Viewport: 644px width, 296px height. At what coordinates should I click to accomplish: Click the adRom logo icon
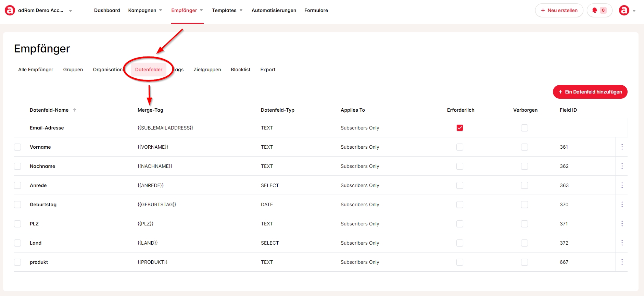pos(10,10)
